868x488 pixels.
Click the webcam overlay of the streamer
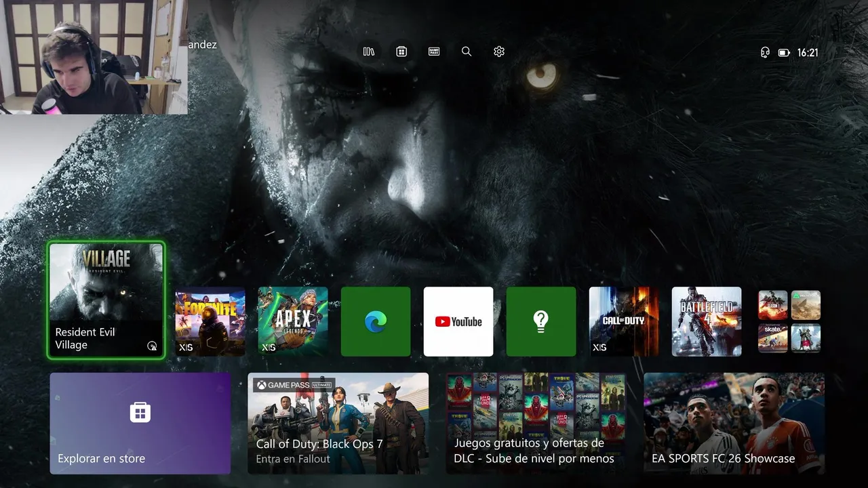click(x=94, y=57)
